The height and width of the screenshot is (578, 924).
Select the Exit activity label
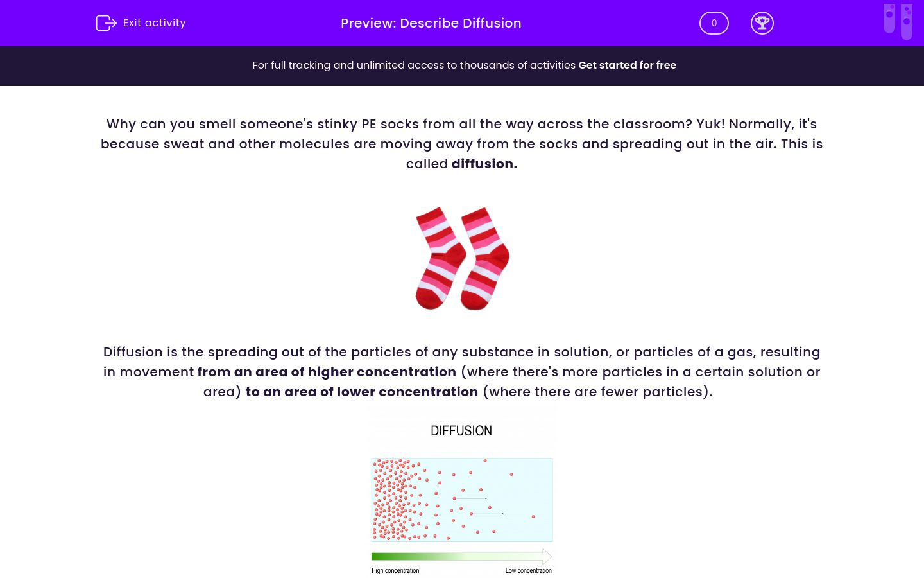coord(154,23)
